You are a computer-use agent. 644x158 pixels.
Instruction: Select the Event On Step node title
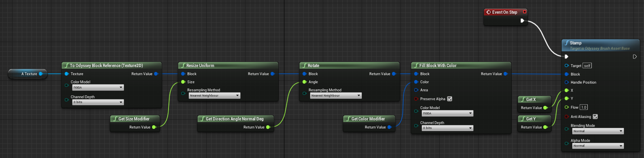tap(504, 12)
